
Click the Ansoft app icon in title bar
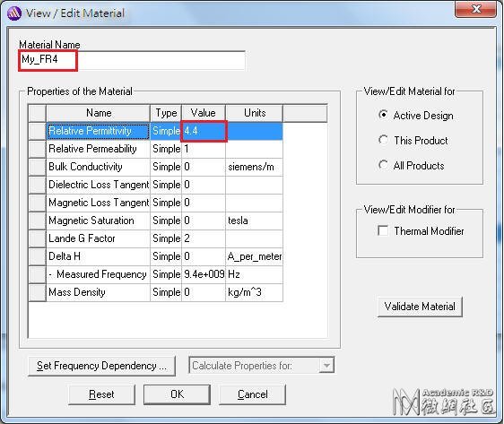click(x=13, y=13)
